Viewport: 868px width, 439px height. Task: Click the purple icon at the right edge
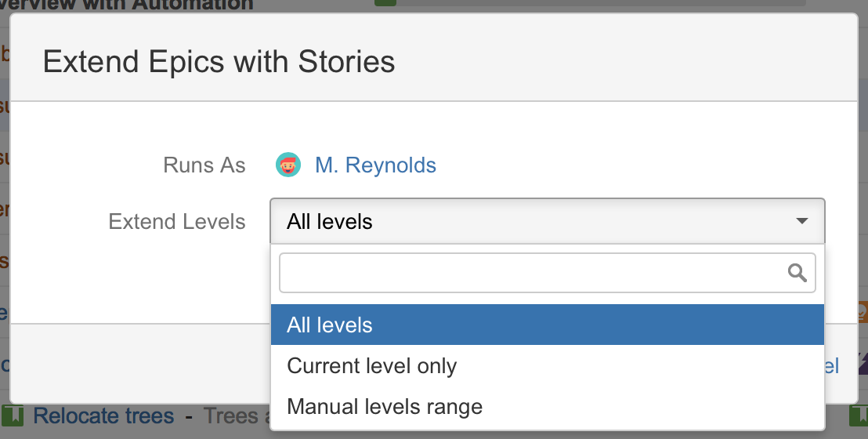[863, 363]
